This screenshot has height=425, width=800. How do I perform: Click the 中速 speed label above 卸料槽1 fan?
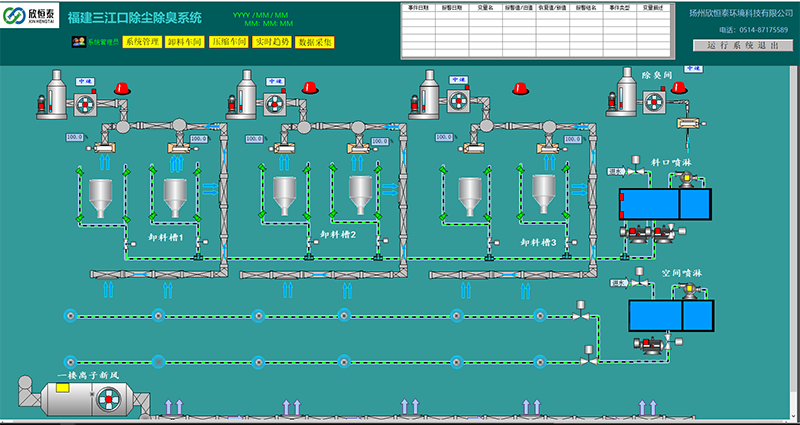click(83, 81)
